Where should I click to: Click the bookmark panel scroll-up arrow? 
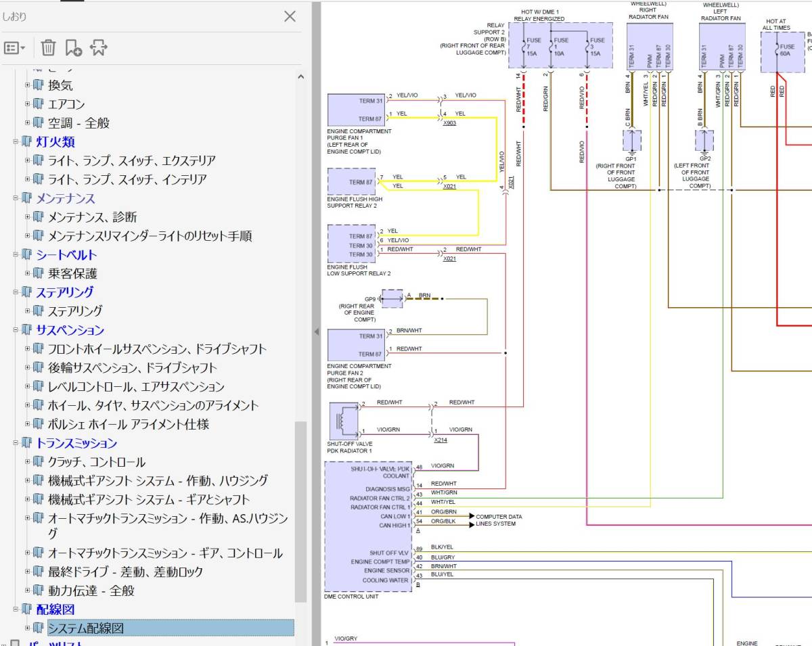[x=301, y=76]
